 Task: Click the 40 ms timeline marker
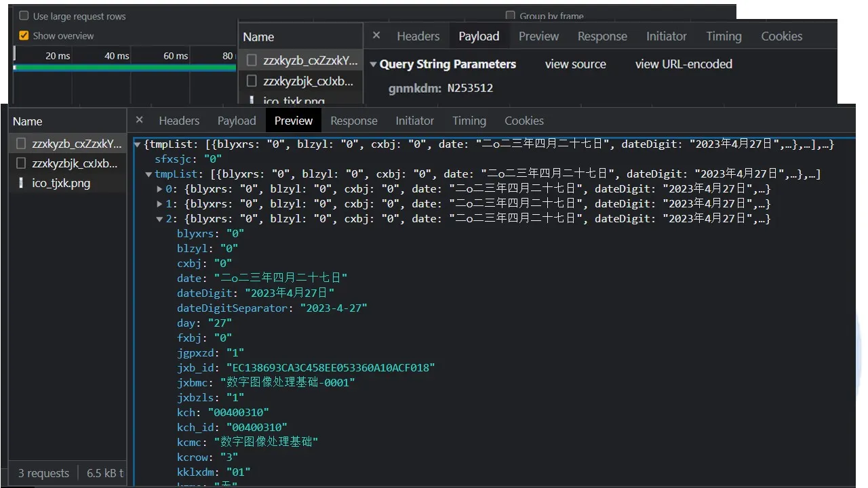point(117,56)
